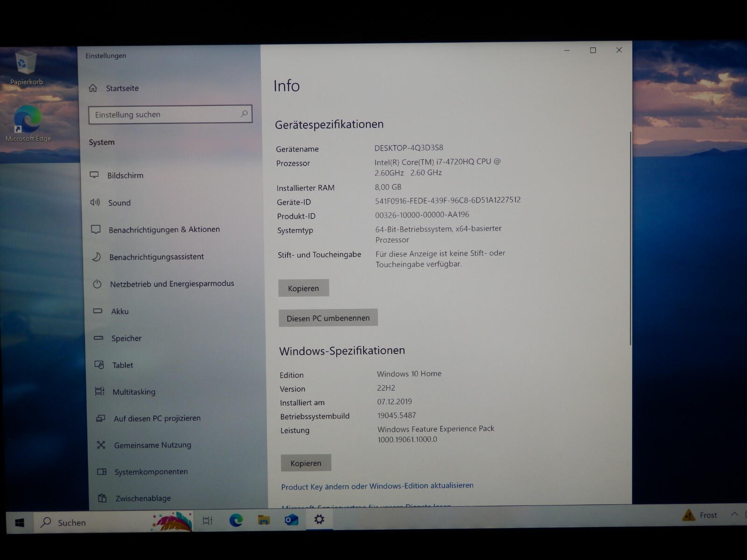Click the Installiert am date 07.12.2019

click(395, 401)
